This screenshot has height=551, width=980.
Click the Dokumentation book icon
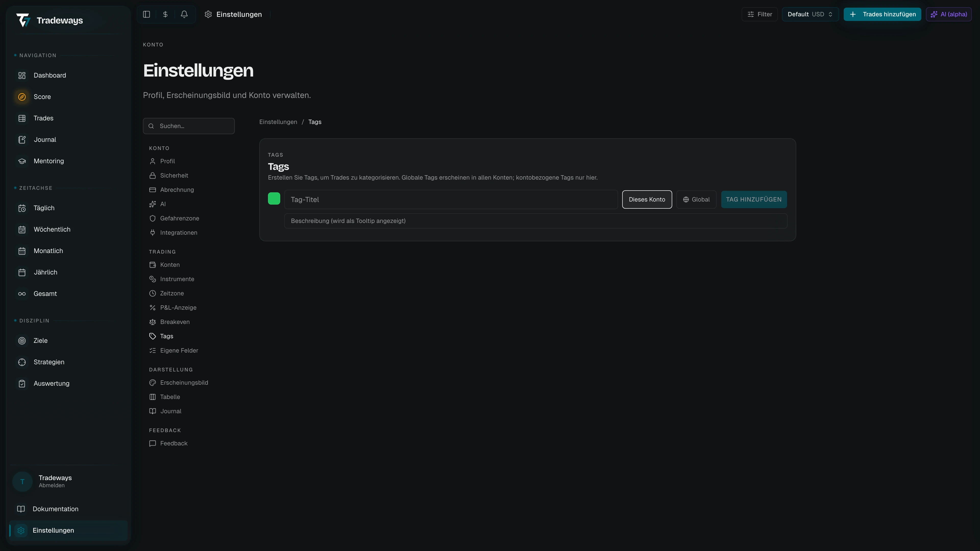tap(21, 509)
